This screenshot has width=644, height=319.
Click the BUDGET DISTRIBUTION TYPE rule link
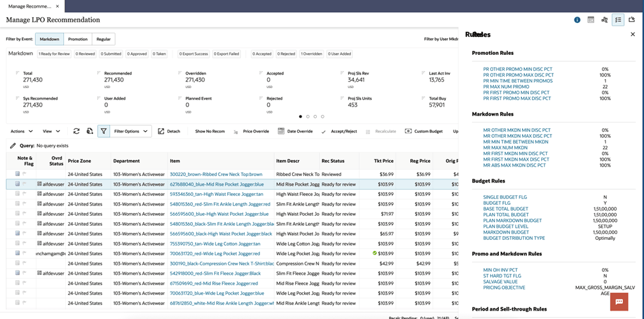pyautogui.click(x=514, y=238)
